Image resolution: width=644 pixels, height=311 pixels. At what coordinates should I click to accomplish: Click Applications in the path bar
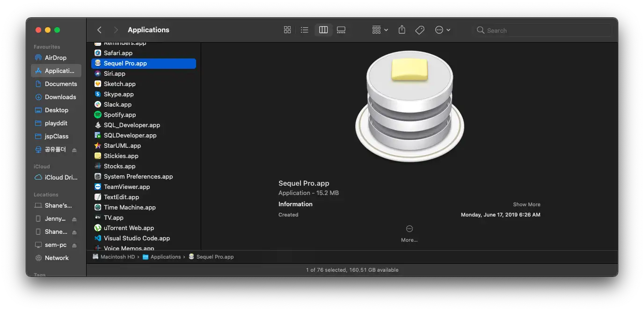(162, 257)
